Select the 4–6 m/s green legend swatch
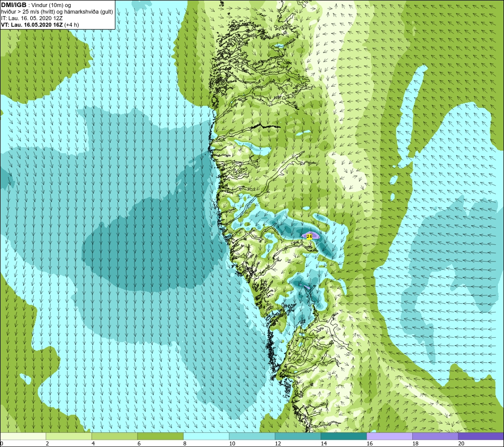 [114, 436]
